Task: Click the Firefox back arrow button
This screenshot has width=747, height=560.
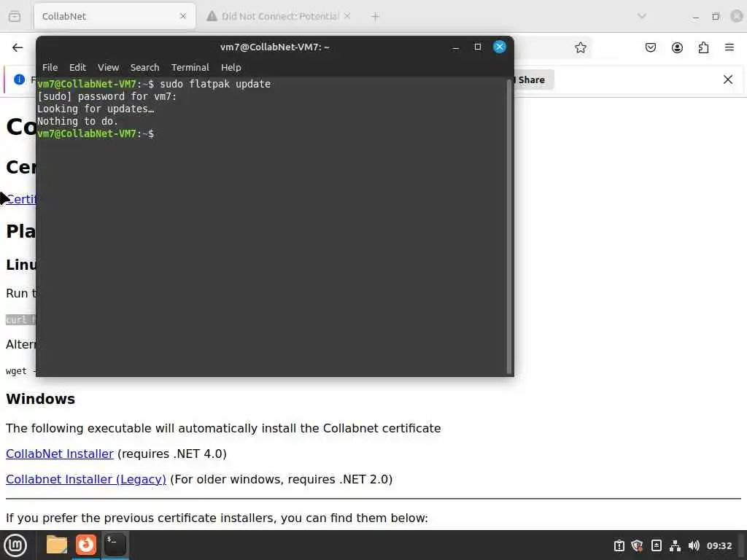Action: pos(18,47)
